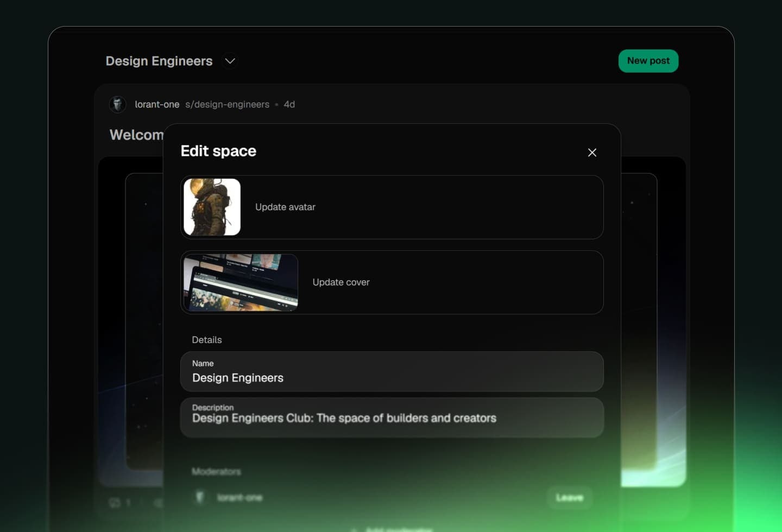Focus the Name input field
This screenshot has width=782, height=532.
pyautogui.click(x=391, y=377)
